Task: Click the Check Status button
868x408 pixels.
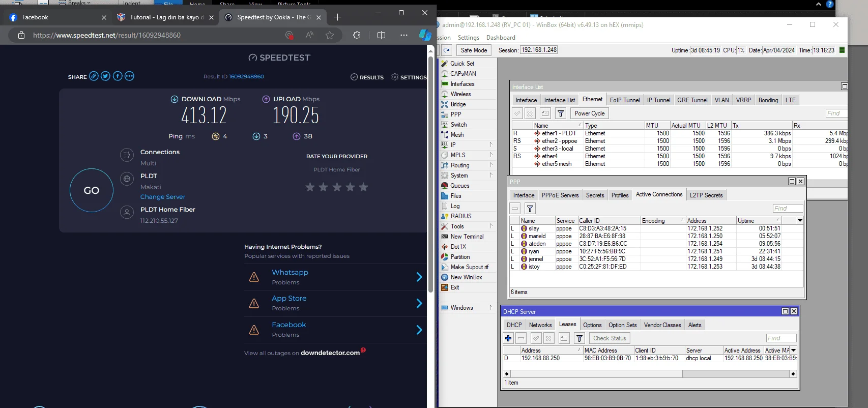Action: click(x=610, y=338)
